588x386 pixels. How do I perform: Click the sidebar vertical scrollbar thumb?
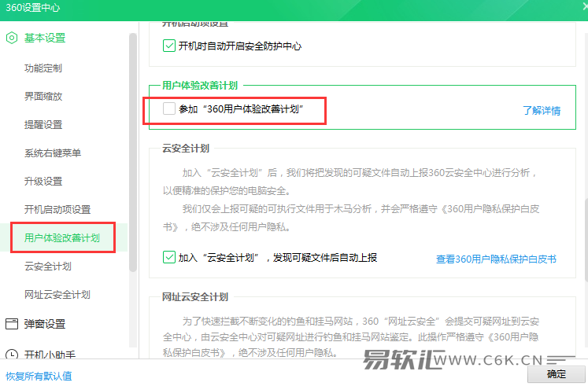(x=133, y=153)
